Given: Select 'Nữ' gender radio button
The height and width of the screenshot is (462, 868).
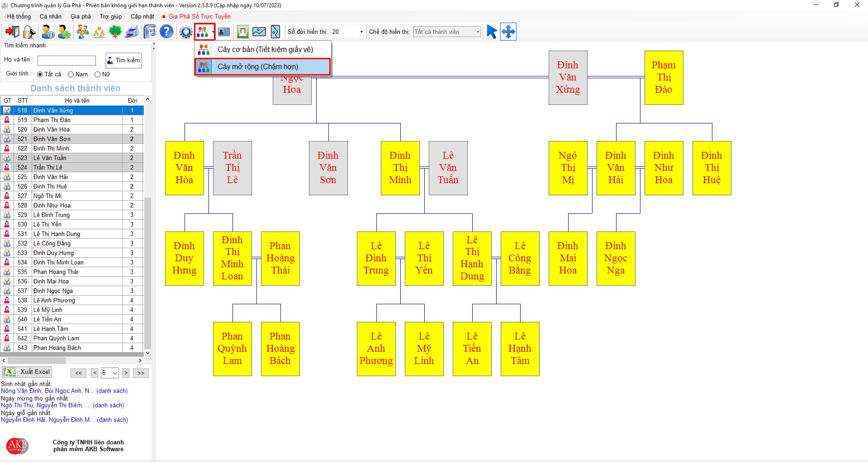Looking at the screenshot, I should tap(97, 74).
